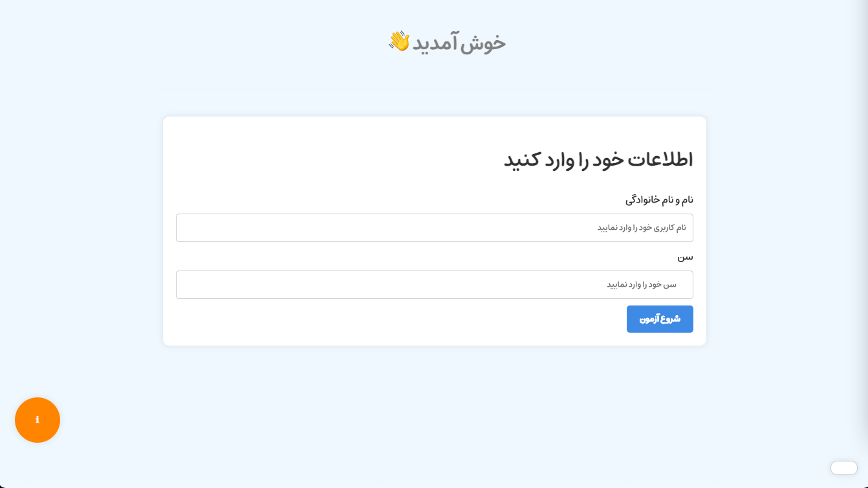Click the blank white pill button

844,468
